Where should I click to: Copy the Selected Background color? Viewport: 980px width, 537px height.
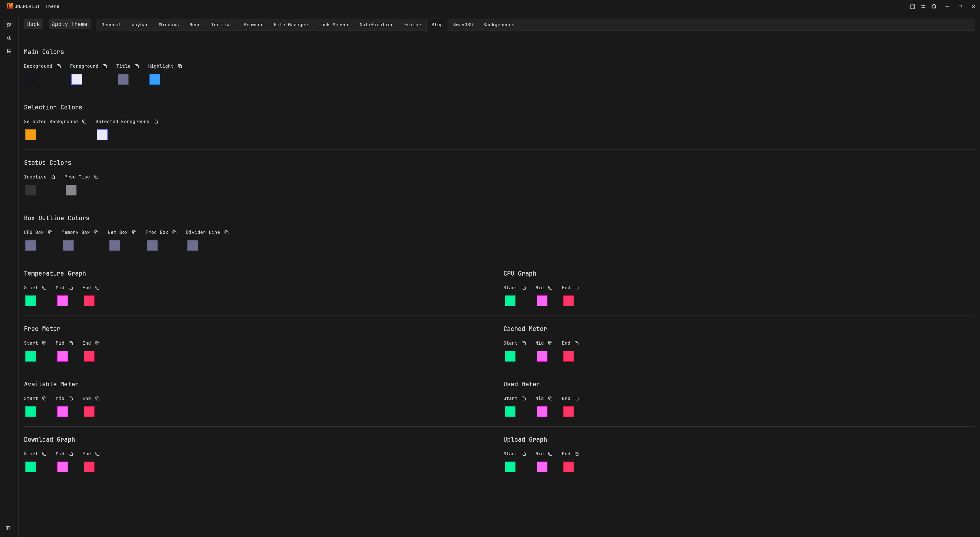pyautogui.click(x=84, y=122)
